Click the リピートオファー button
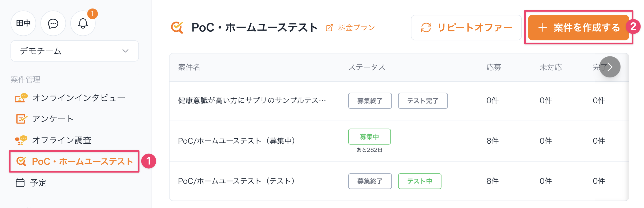This screenshot has width=644, height=208. (466, 28)
